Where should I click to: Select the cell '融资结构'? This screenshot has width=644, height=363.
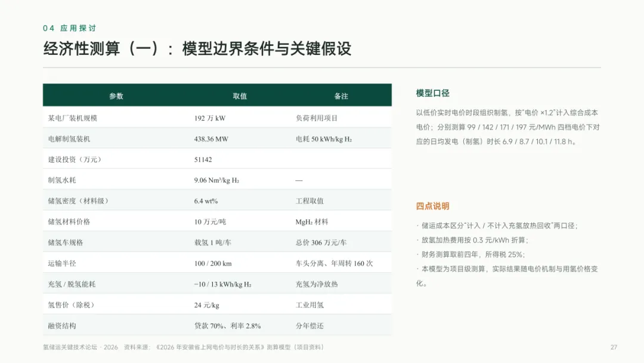tap(62, 326)
